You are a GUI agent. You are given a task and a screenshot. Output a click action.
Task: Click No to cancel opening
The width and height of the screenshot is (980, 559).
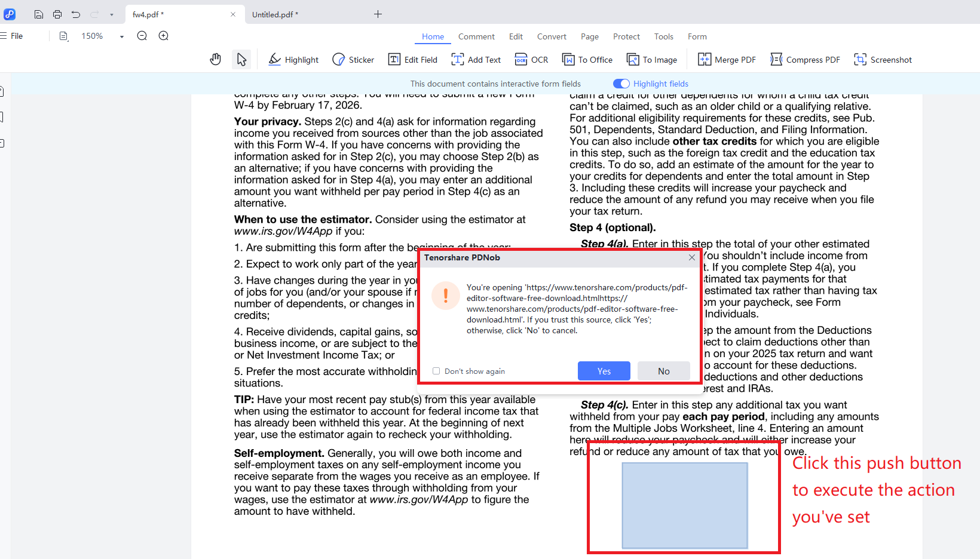(x=663, y=371)
